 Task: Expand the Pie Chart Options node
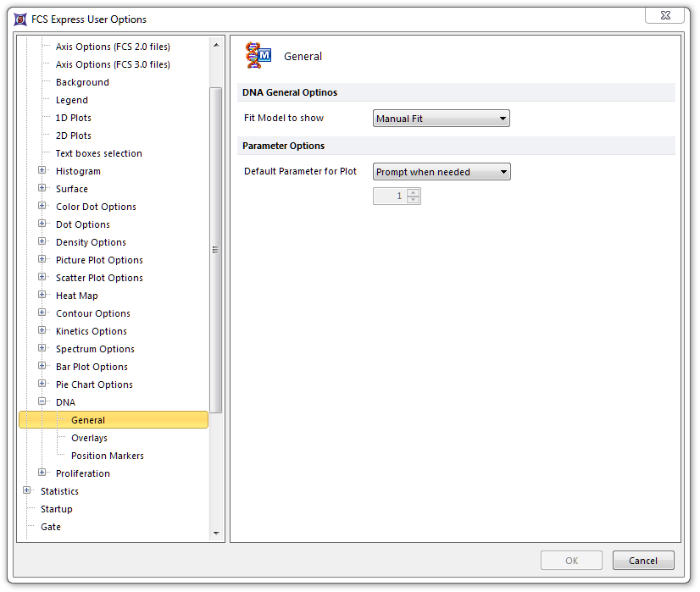pos(42,384)
